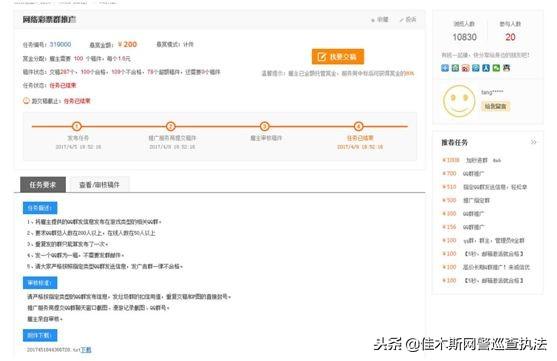Image resolution: width=557 pixels, height=361 pixels.
Task: Click the 推荐任务 heading
Action: 454,142
